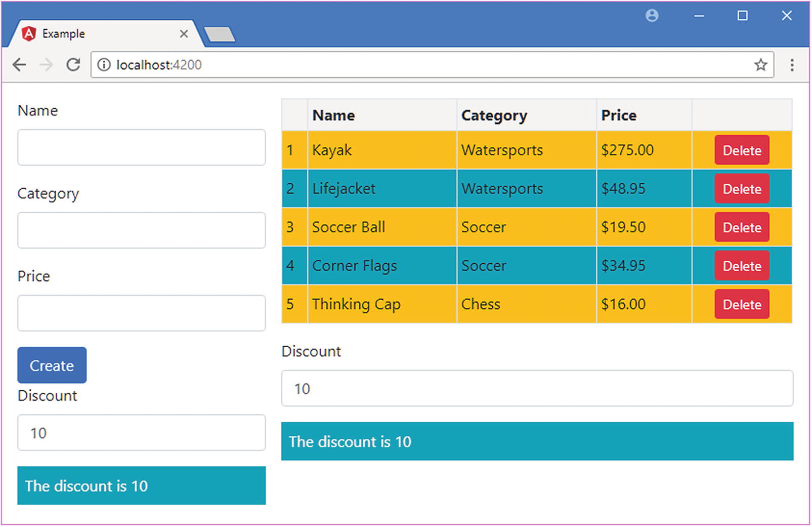Click the browser back arrow
The width and height of the screenshot is (812, 527).
(19, 65)
